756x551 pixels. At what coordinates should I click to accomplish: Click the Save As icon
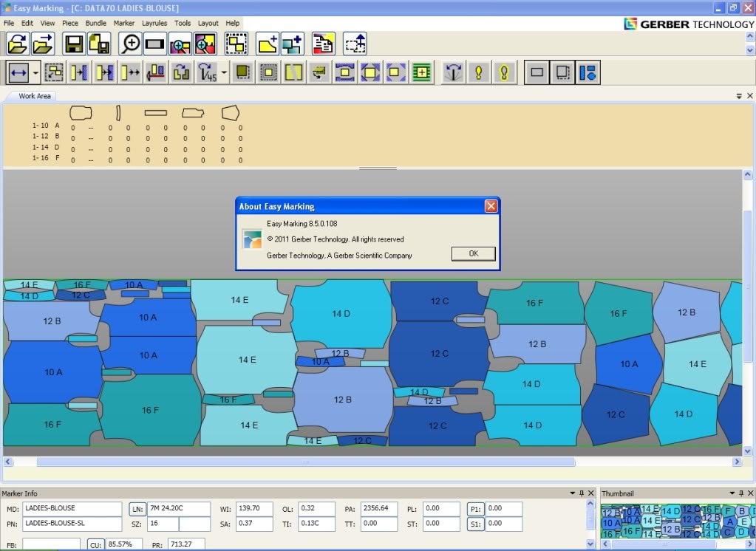click(99, 44)
